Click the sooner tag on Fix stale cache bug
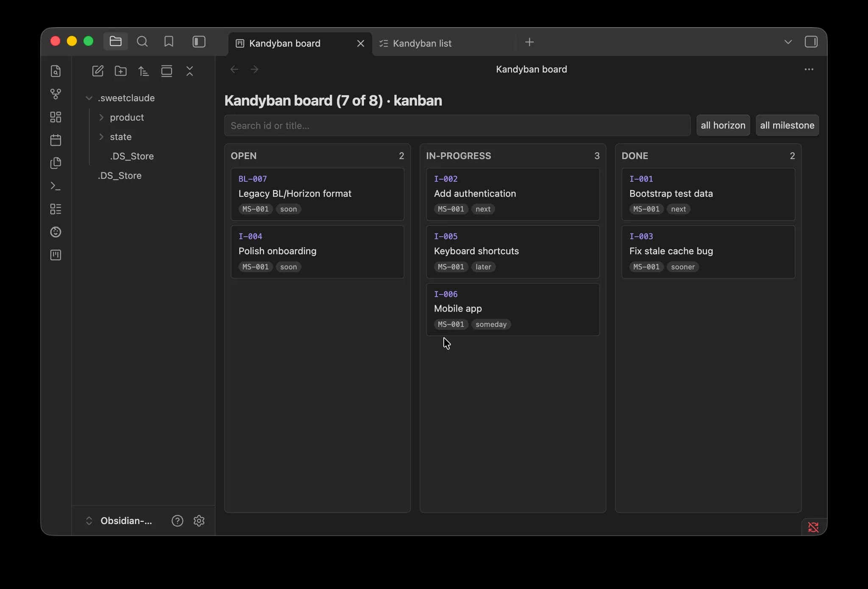The height and width of the screenshot is (589, 868). (x=683, y=267)
